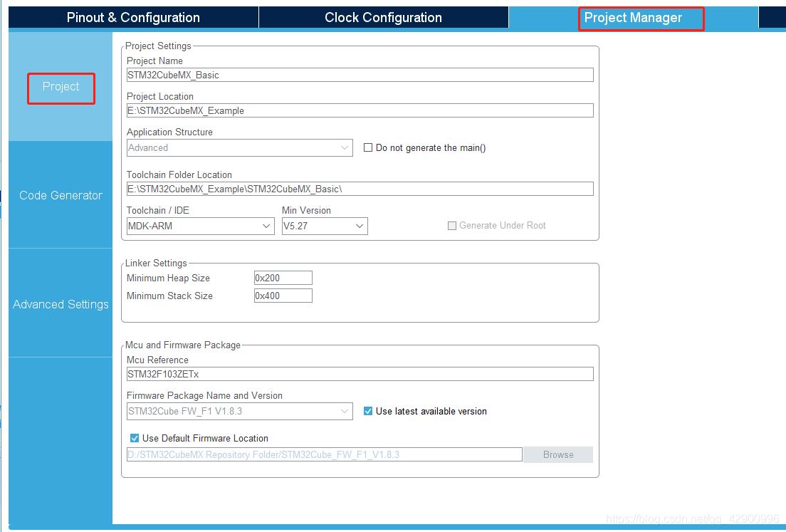786x532 pixels.
Task: Open the Code Generator side tab
Action: coord(61,195)
